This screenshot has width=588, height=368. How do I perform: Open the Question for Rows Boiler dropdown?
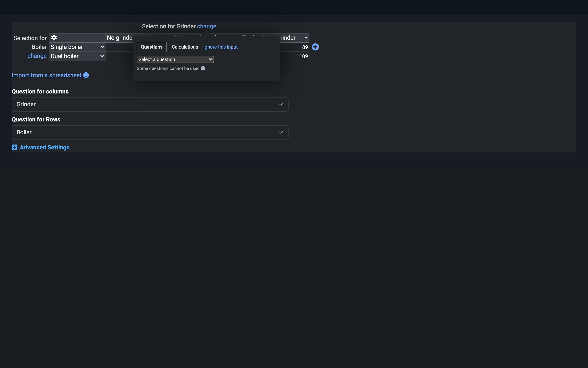[150, 132]
